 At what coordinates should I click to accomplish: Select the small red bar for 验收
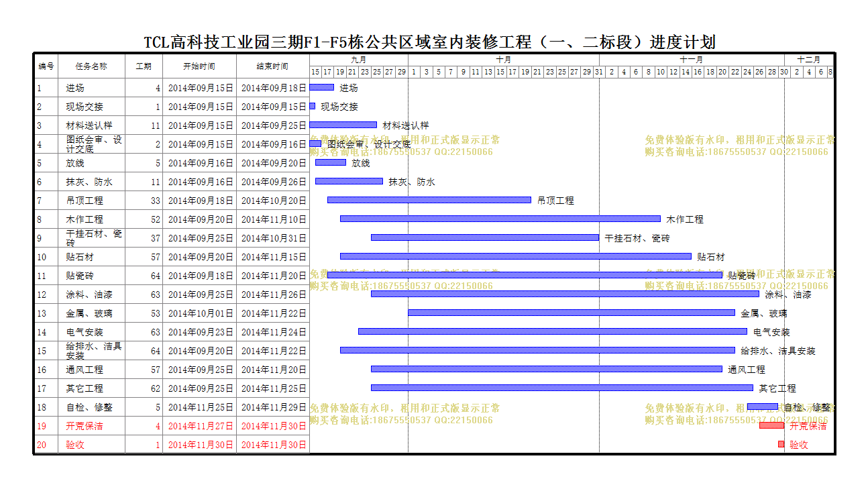tap(781, 444)
